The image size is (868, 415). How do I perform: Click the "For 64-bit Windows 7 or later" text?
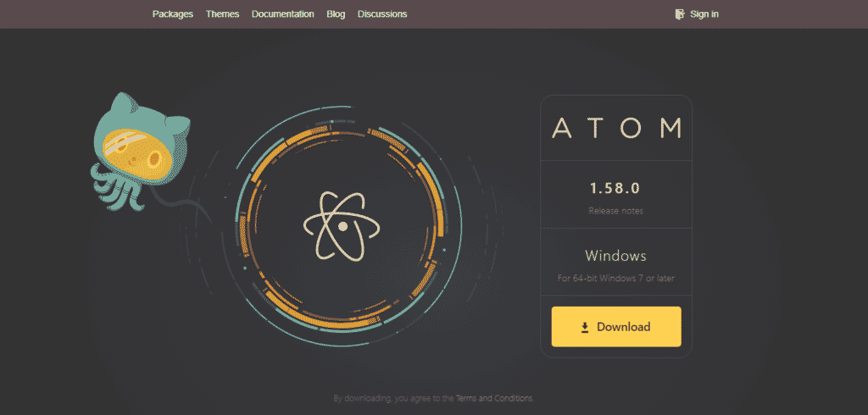615,279
